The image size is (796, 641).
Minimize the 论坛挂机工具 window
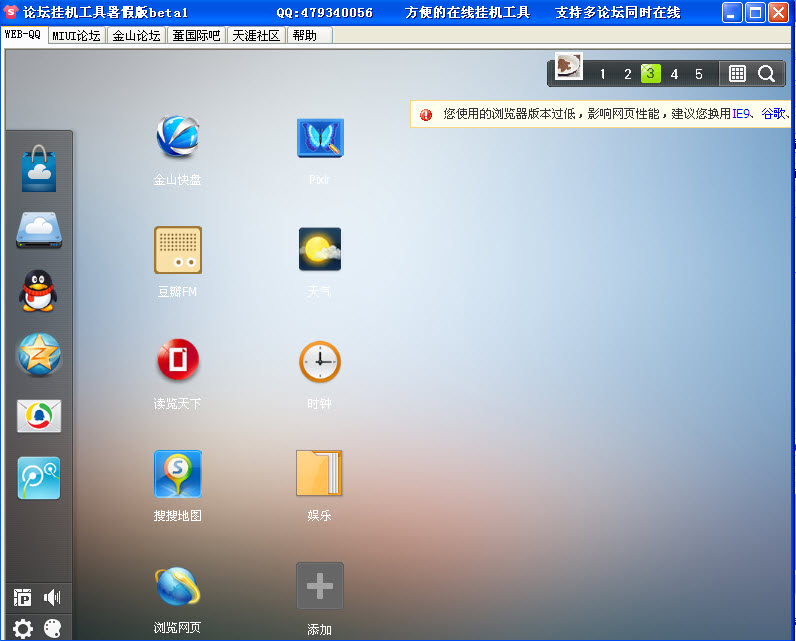pos(732,13)
